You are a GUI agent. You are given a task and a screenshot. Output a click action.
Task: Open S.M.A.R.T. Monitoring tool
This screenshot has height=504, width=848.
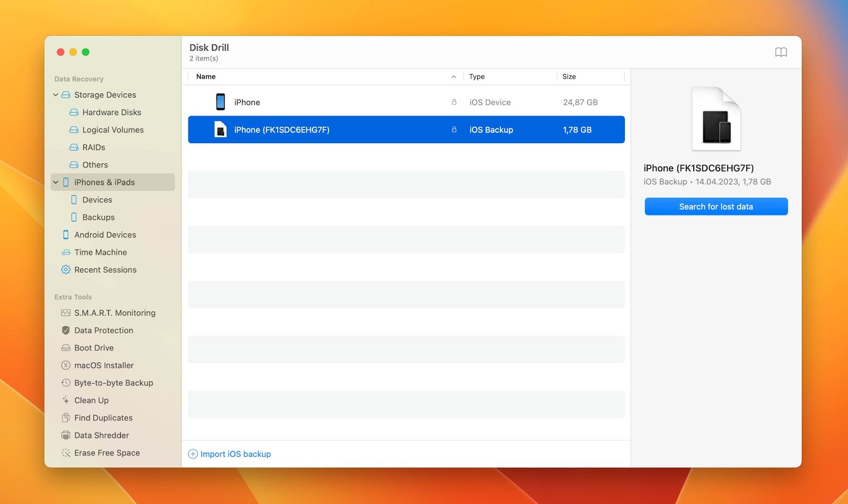point(115,313)
